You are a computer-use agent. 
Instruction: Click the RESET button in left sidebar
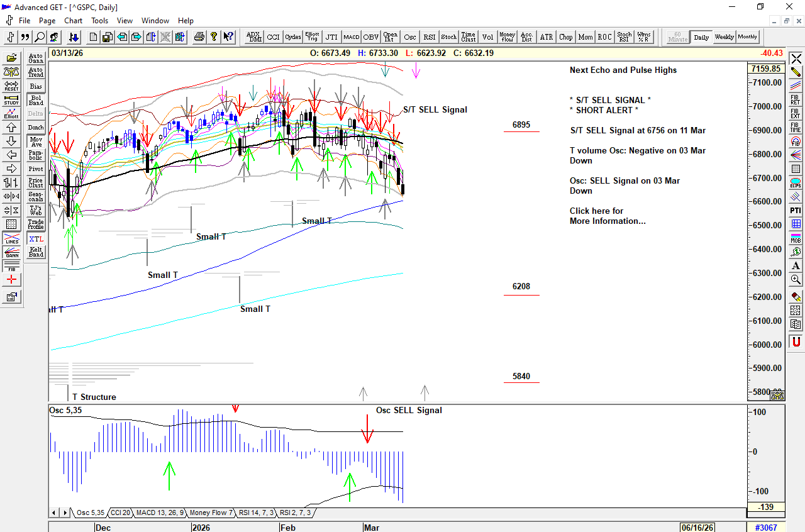tap(11, 86)
